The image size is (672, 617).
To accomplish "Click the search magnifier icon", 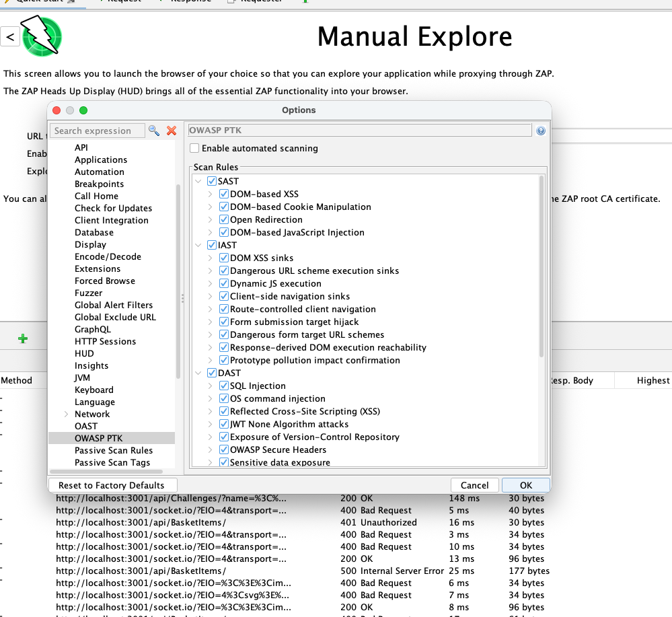I will 153,130.
